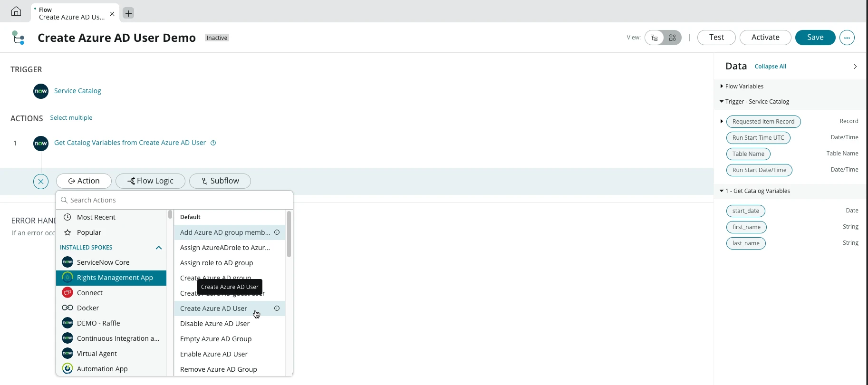This screenshot has width=868, height=385.
Task: Choose Assign role to AD group action
Action: point(230,263)
